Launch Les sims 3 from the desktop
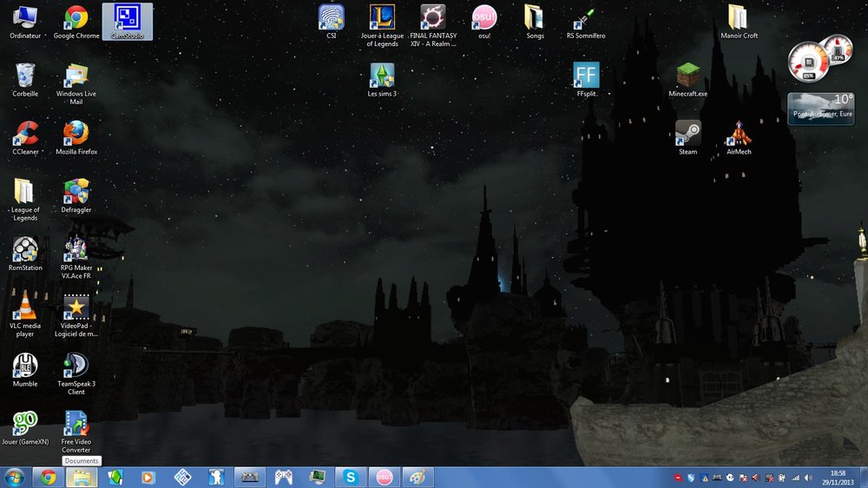 click(x=382, y=80)
